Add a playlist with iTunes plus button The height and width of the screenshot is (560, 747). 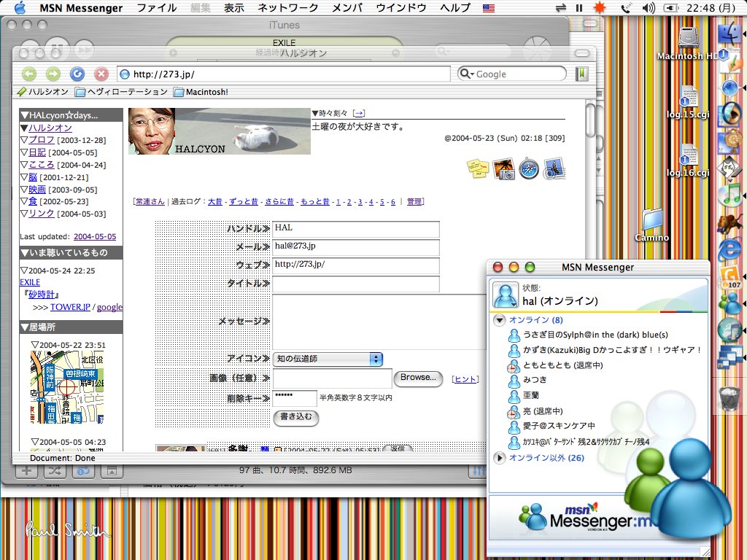[27, 471]
